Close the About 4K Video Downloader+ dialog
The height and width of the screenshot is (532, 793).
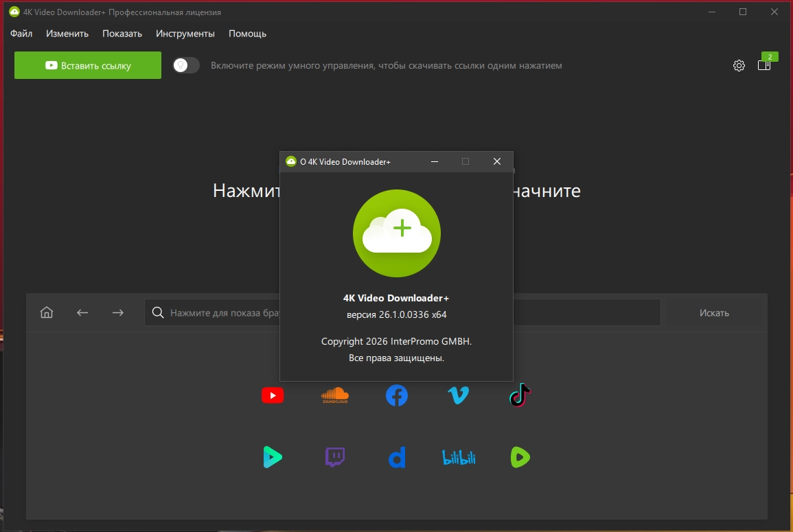497,161
